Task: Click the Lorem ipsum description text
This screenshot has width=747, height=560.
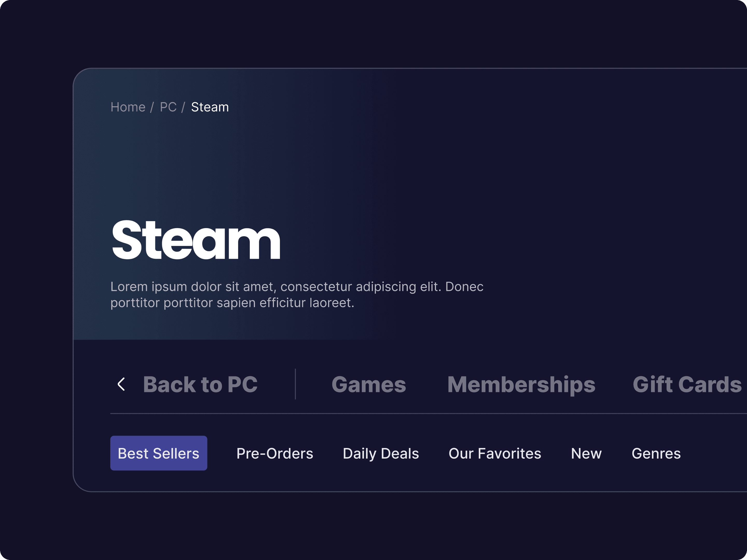Action: pyautogui.click(x=296, y=294)
